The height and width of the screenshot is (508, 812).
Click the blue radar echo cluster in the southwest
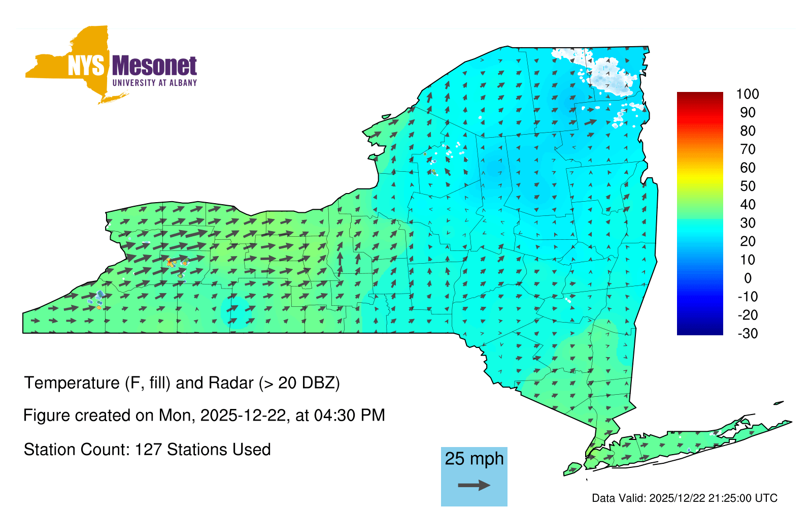[99, 297]
